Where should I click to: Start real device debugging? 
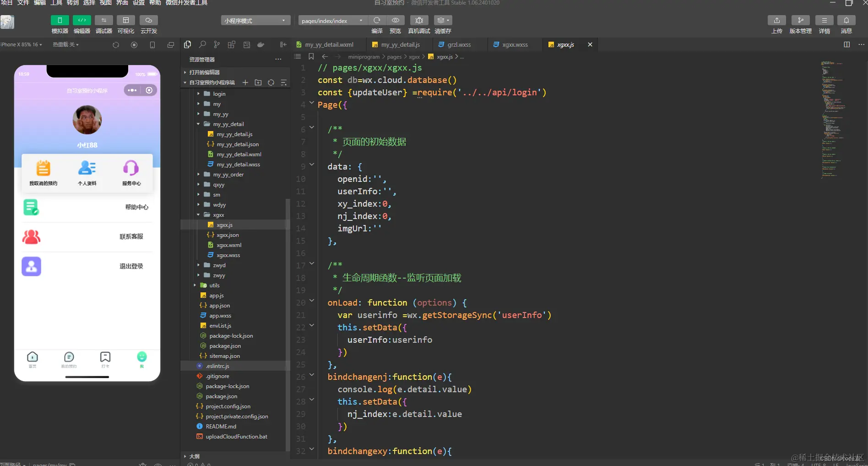[419, 20]
